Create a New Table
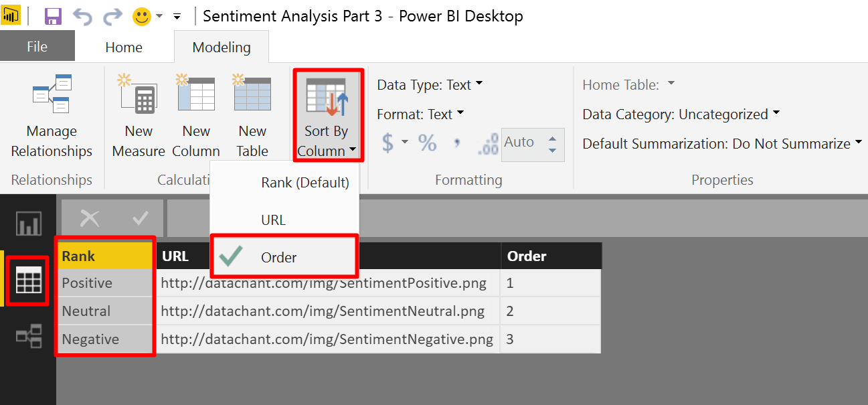This screenshot has width=868, height=405. [x=252, y=116]
